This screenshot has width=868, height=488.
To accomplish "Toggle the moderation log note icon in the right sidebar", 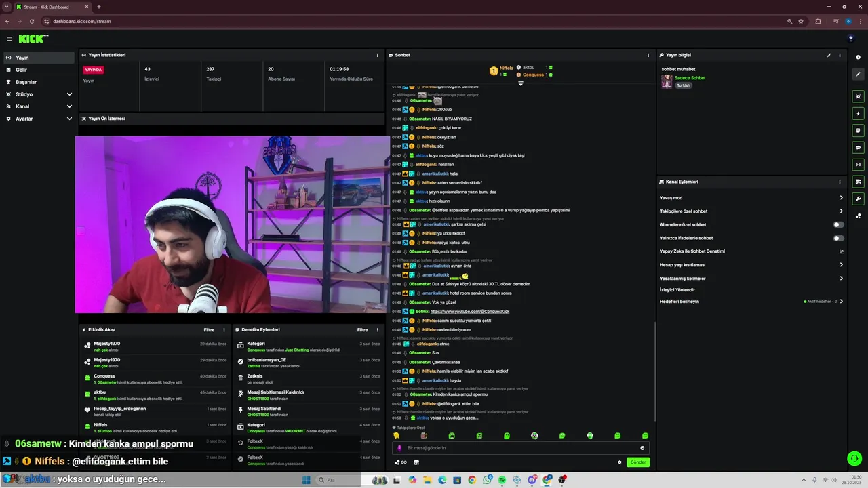I will (858, 130).
